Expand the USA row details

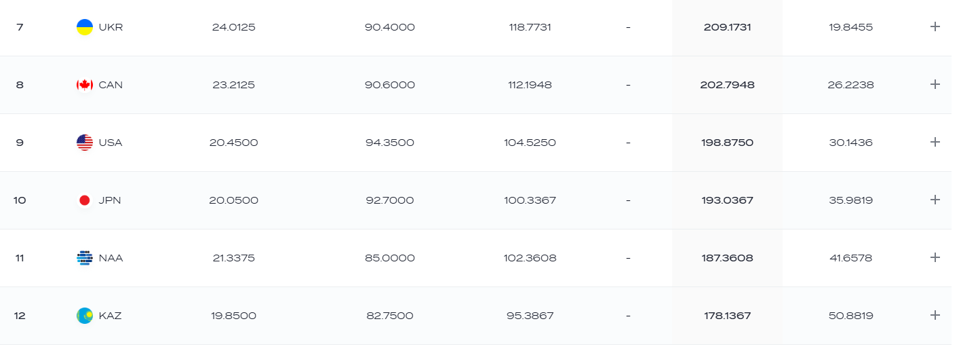click(935, 142)
